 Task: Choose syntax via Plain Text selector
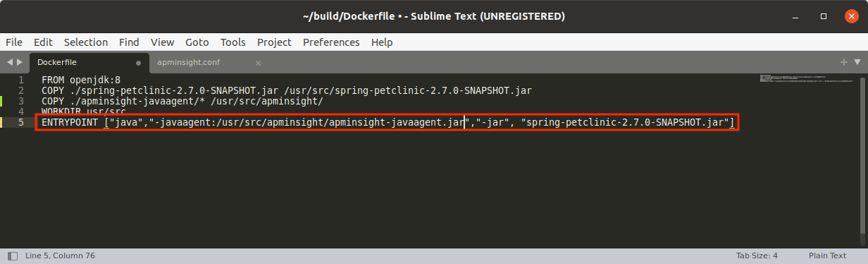tap(826, 256)
